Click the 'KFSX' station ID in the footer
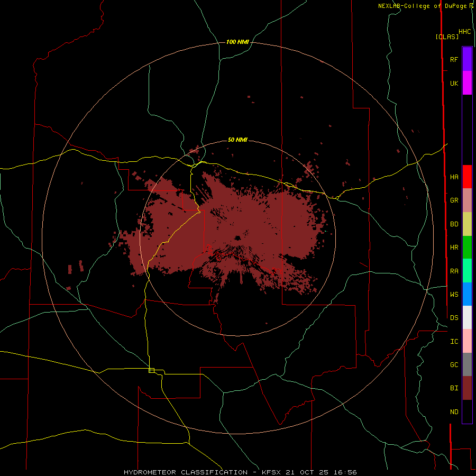This screenshot has height=476, width=476. click(x=271, y=472)
